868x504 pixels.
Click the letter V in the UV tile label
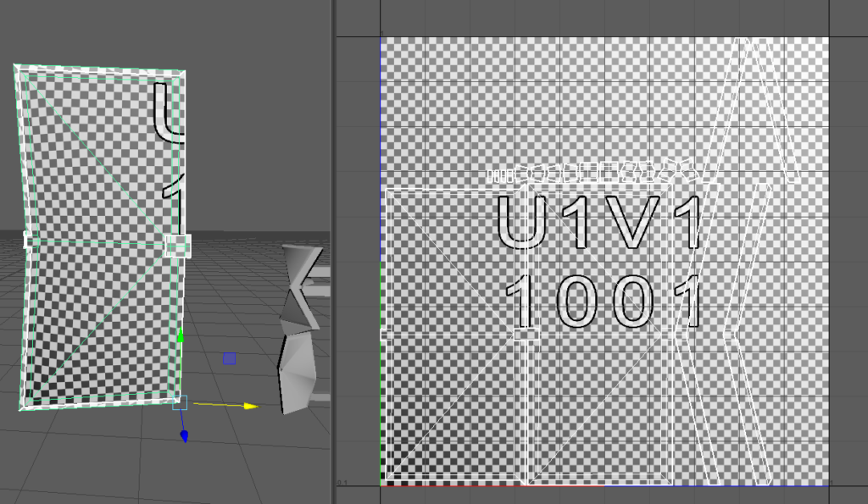click(x=631, y=223)
